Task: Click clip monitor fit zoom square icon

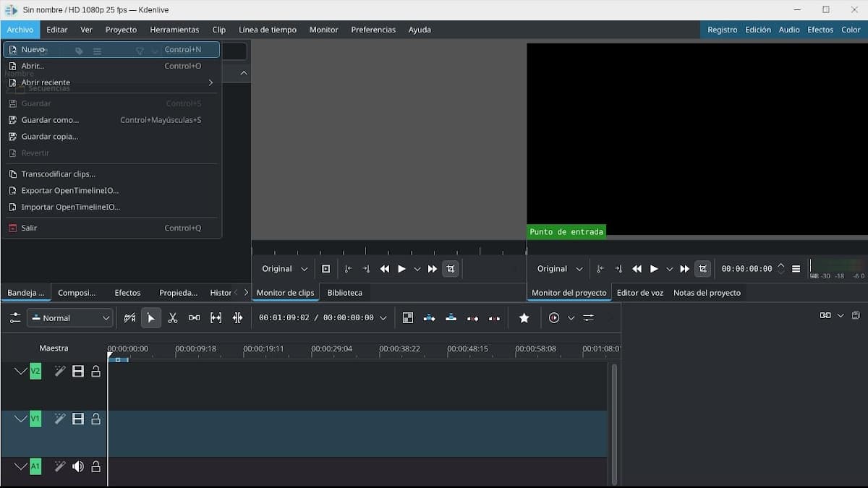Action: click(325, 269)
